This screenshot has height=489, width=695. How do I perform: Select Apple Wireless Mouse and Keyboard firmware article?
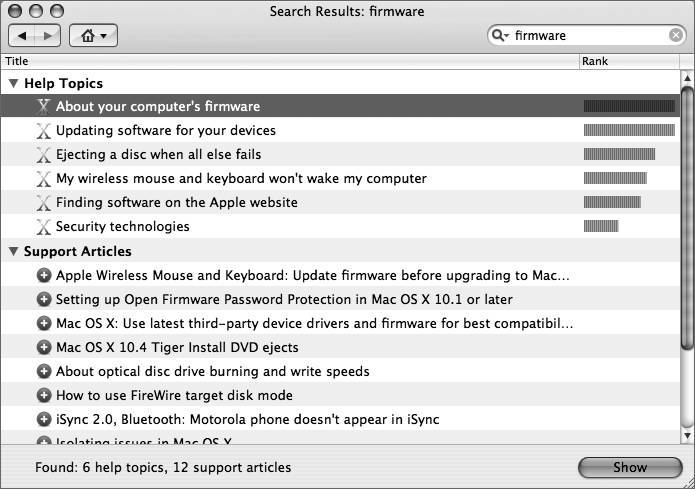pyautogui.click(x=340, y=275)
